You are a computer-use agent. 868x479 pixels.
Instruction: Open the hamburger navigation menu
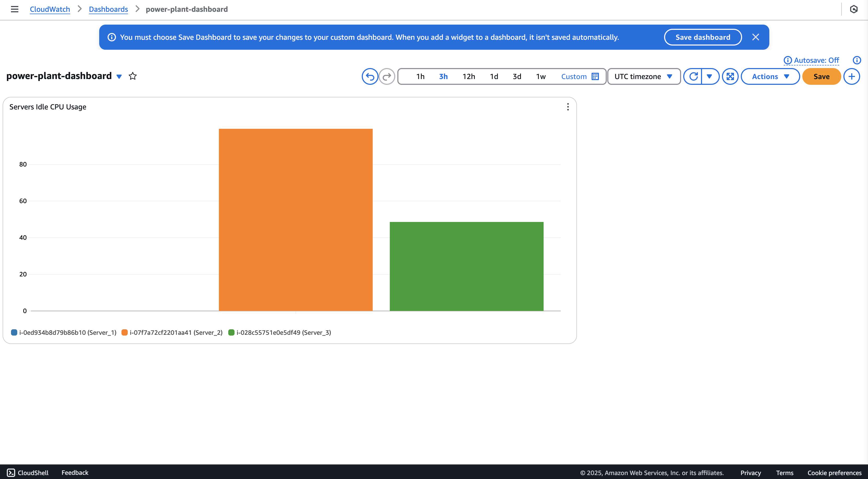click(14, 9)
